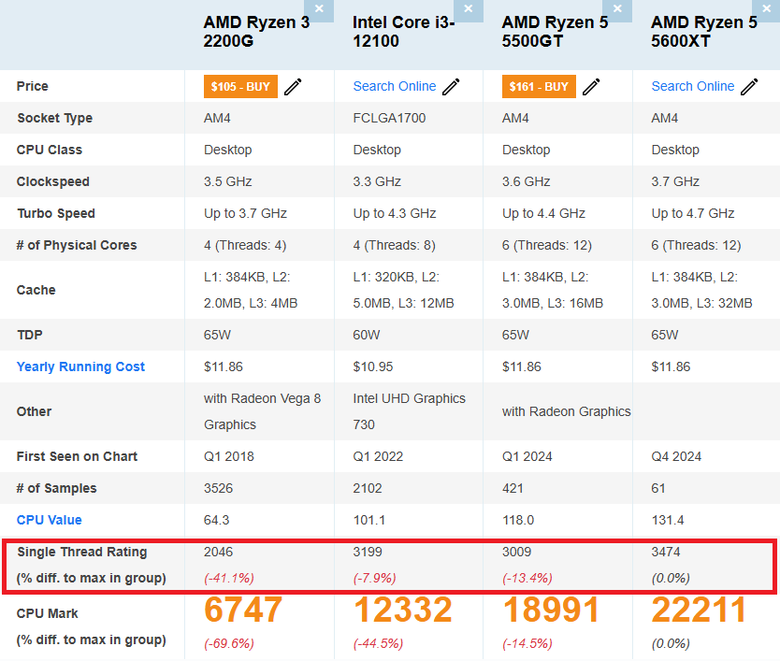Click the 6747 CPU Mark score
Screen dimensions: 780x661
[243, 610]
